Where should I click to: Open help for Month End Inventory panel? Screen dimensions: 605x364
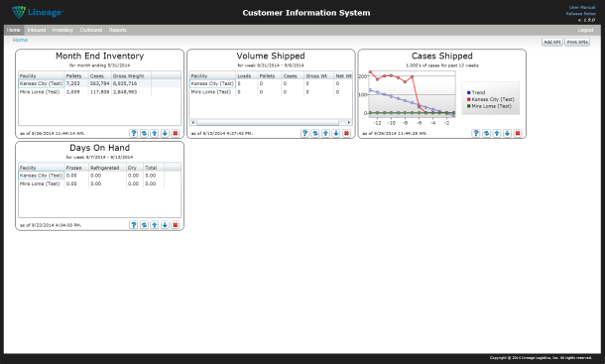point(134,133)
